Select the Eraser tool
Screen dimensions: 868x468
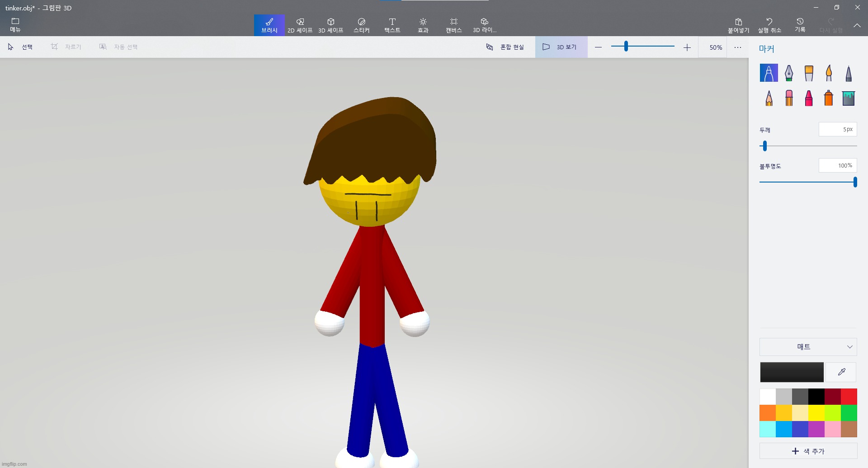[x=789, y=98]
